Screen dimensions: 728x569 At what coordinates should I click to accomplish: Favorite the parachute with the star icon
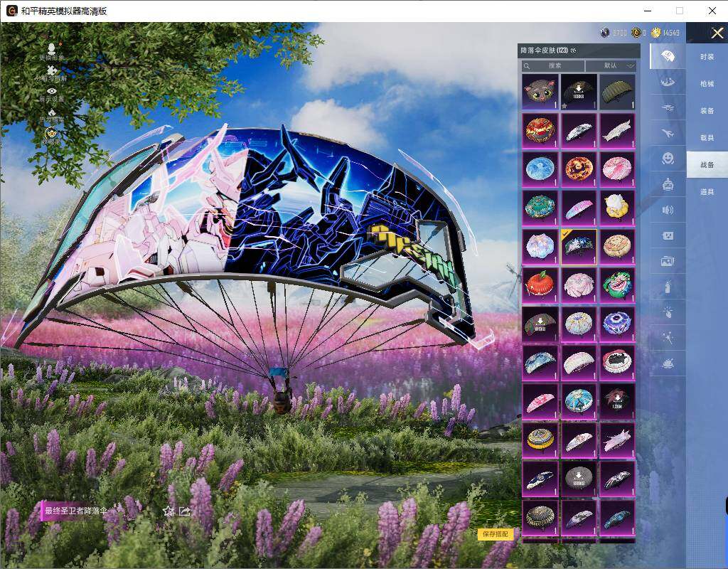pyautogui.click(x=168, y=511)
